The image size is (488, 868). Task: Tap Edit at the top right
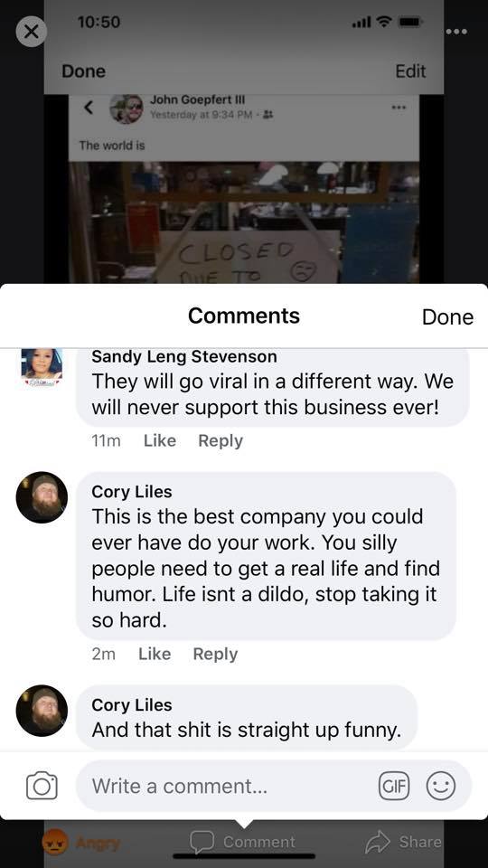pyautogui.click(x=410, y=71)
